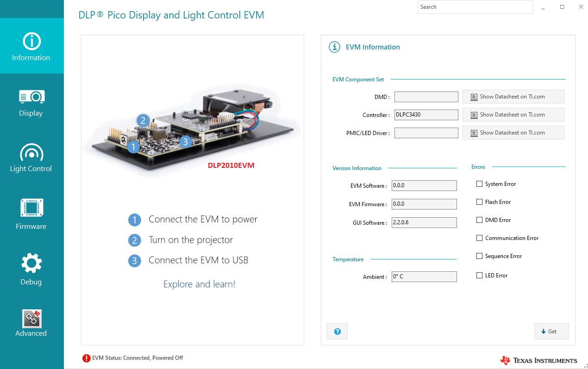Viewport: 588px width, 369px height.
Task: Click the Texas Instruments logo
Action: click(x=538, y=360)
